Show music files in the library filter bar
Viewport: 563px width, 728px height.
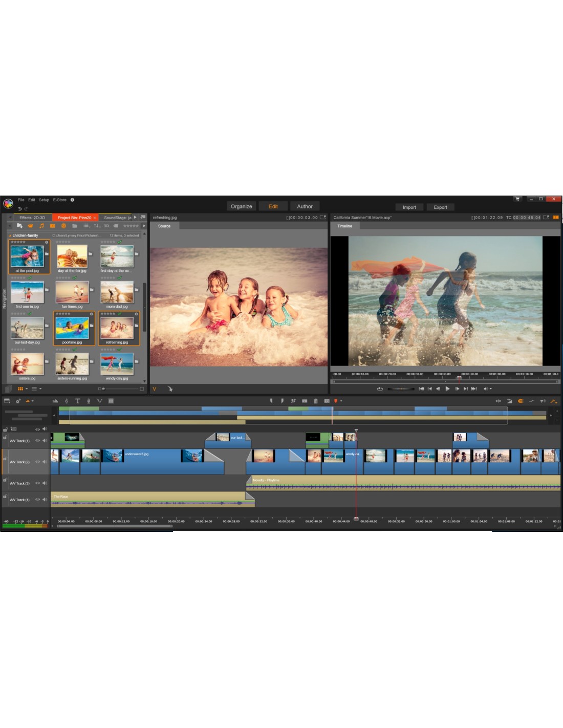pyautogui.click(x=41, y=226)
